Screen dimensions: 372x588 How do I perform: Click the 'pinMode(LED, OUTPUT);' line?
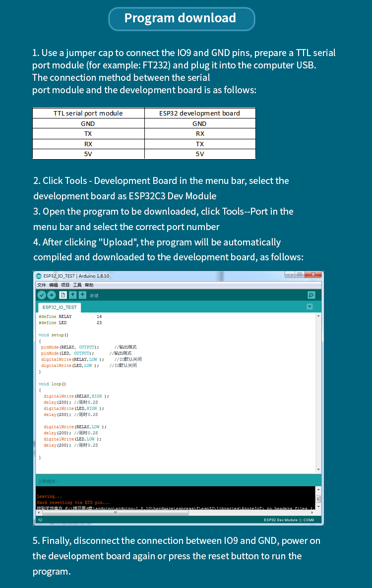click(x=67, y=353)
